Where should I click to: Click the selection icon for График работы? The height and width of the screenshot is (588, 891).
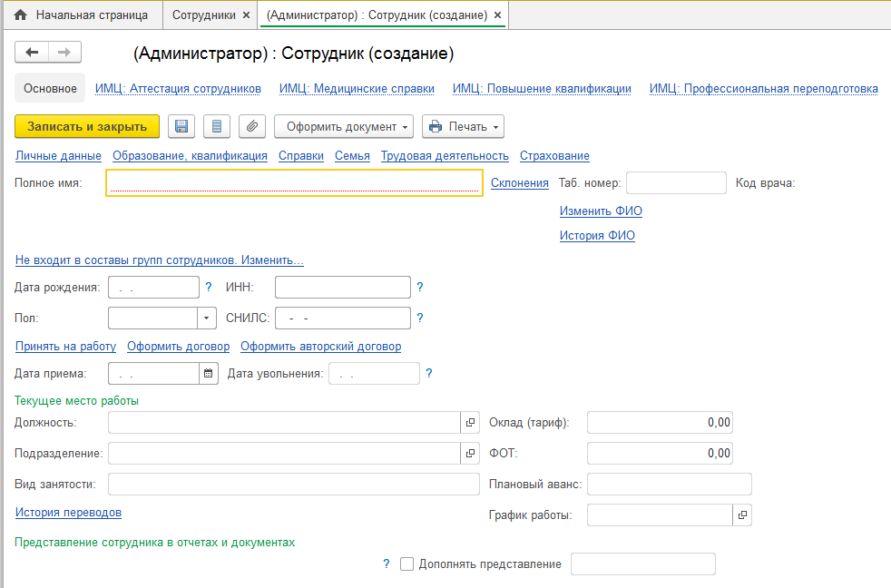coord(742,514)
